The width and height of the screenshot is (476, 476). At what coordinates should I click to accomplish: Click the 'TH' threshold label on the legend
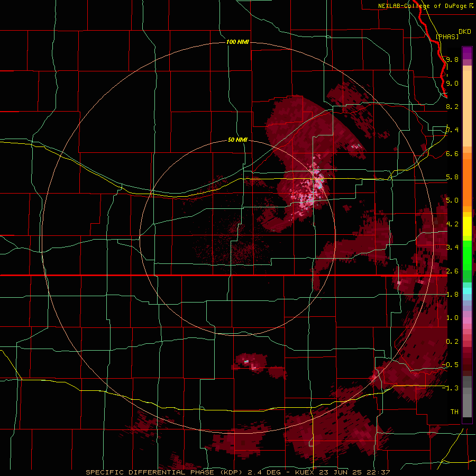pos(454,412)
